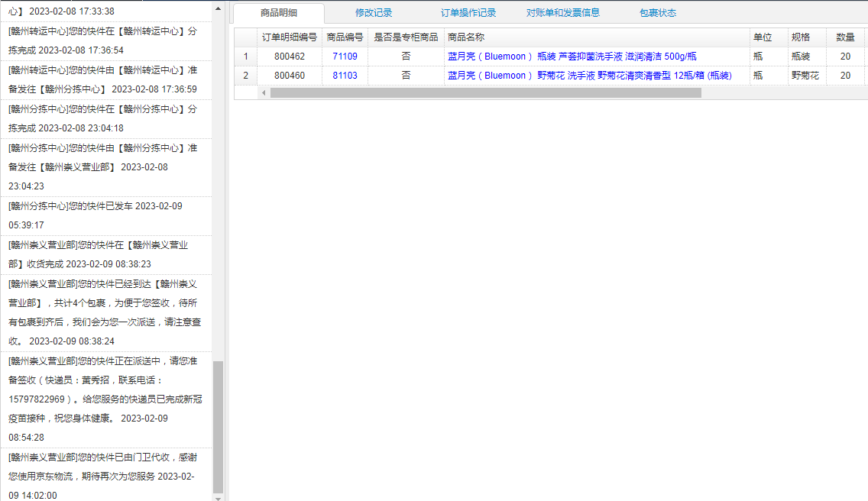Select 否 cell in row 800462

tap(406, 57)
